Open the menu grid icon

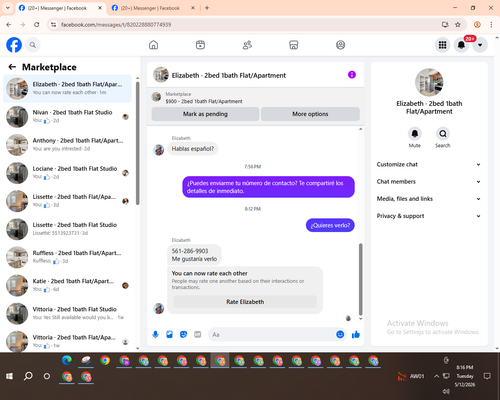coord(442,45)
